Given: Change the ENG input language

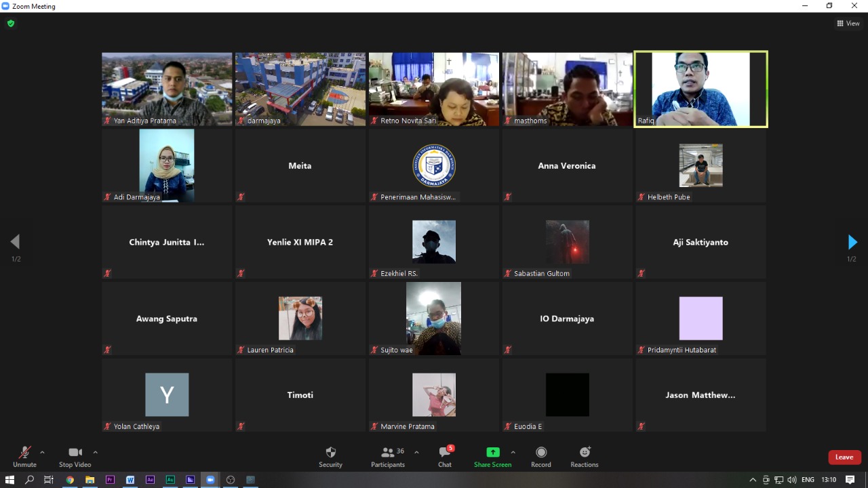Looking at the screenshot, I should [x=808, y=480].
